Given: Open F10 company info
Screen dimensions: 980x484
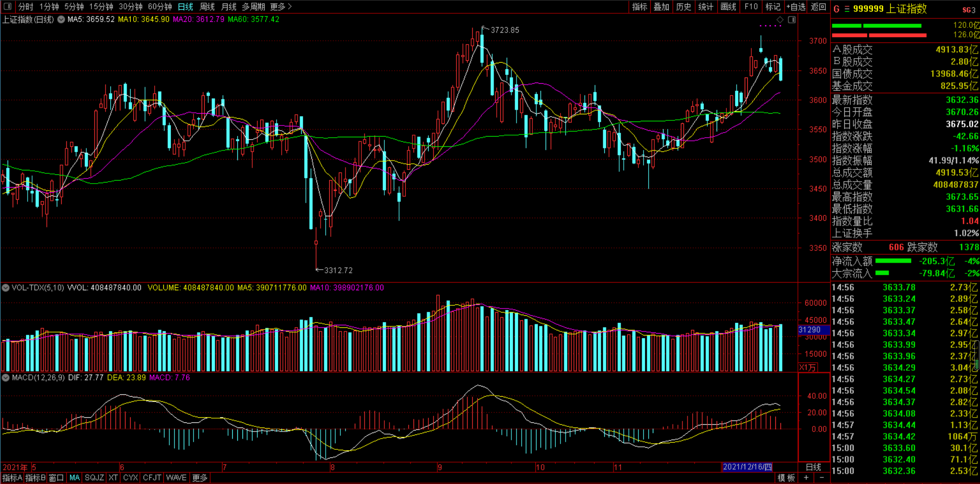Looking at the screenshot, I should [x=751, y=7].
